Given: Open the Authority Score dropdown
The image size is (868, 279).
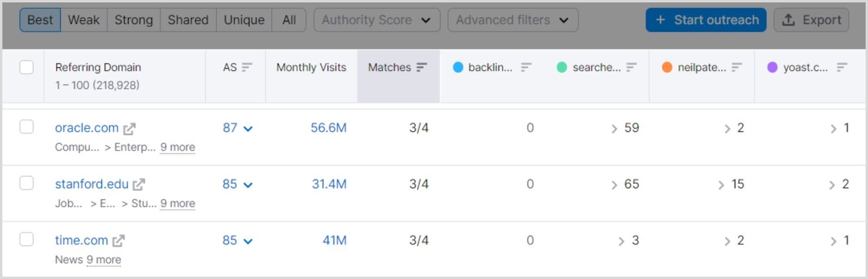Looking at the screenshot, I should [376, 20].
